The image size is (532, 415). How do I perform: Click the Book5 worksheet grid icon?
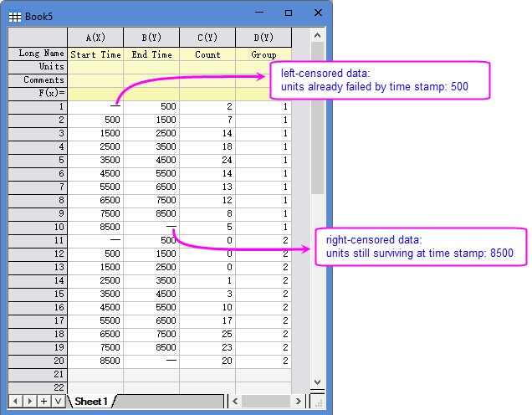[x=14, y=17]
